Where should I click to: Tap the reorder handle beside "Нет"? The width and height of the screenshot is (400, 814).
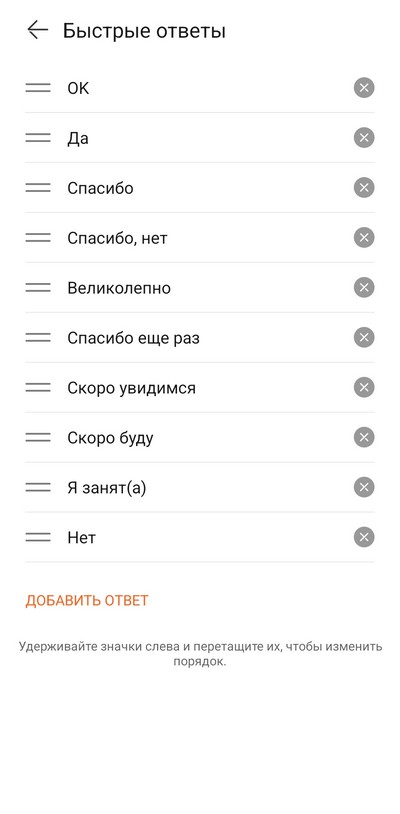(38, 537)
